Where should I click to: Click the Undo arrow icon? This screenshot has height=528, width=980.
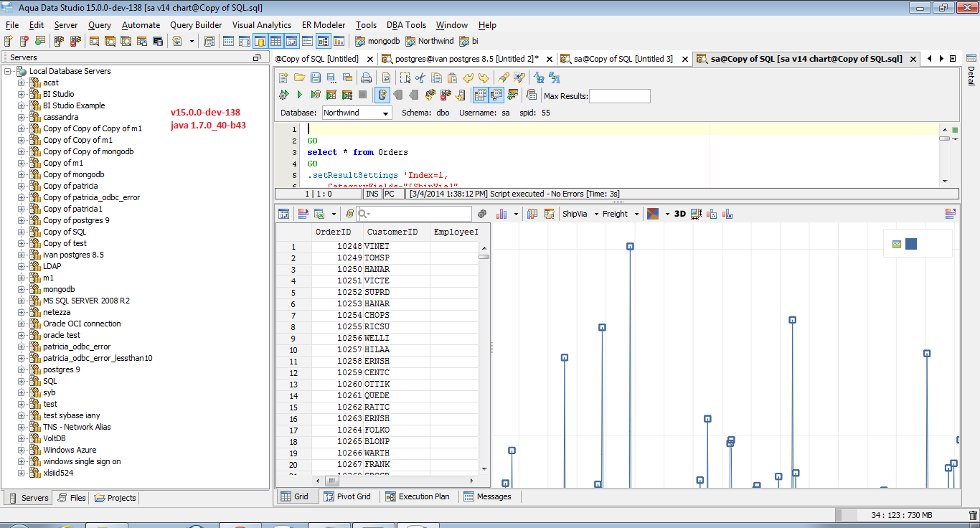pos(468,77)
